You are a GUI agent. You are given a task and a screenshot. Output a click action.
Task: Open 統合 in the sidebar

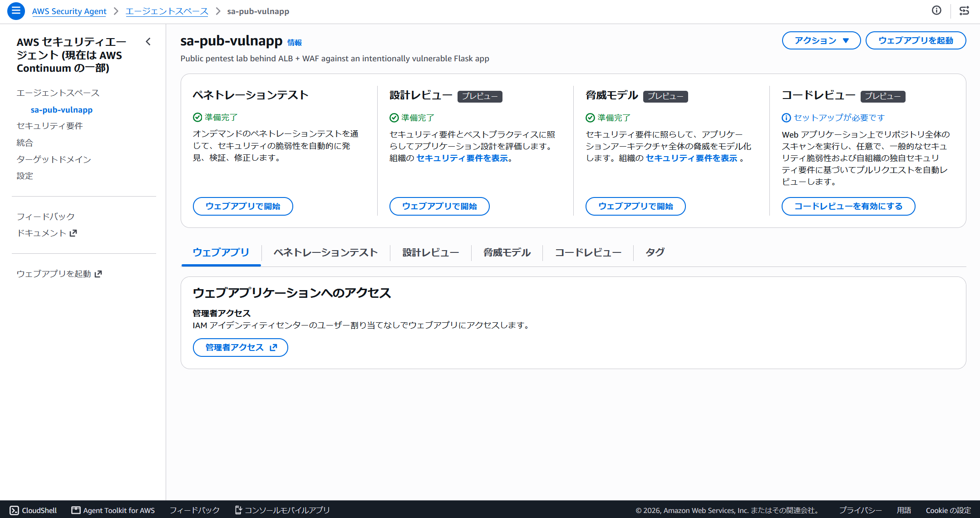coord(25,143)
